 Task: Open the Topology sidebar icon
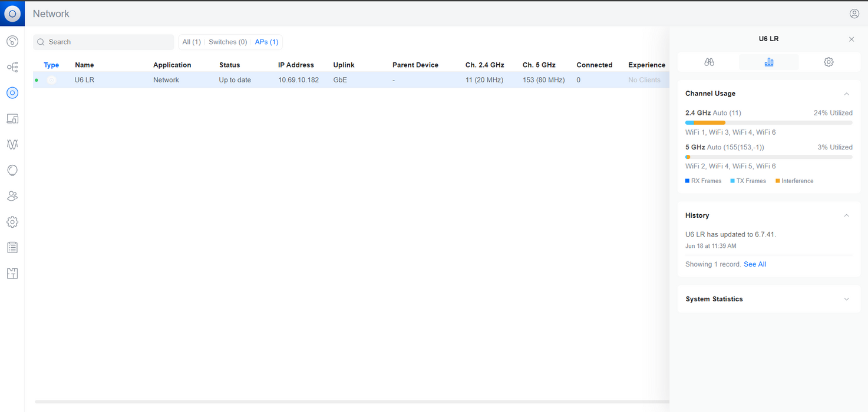click(x=12, y=67)
